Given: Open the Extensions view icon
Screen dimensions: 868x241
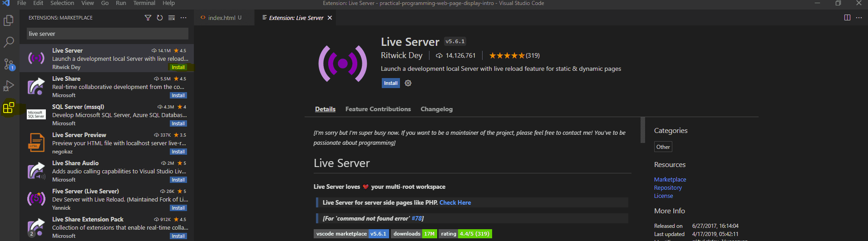Looking at the screenshot, I should pyautogui.click(x=9, y=108).
